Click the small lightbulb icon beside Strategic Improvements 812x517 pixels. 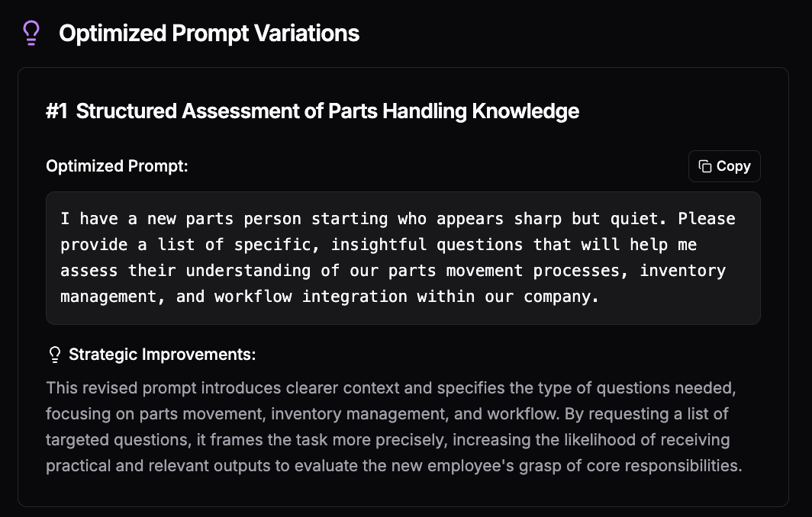pos(54,355)
